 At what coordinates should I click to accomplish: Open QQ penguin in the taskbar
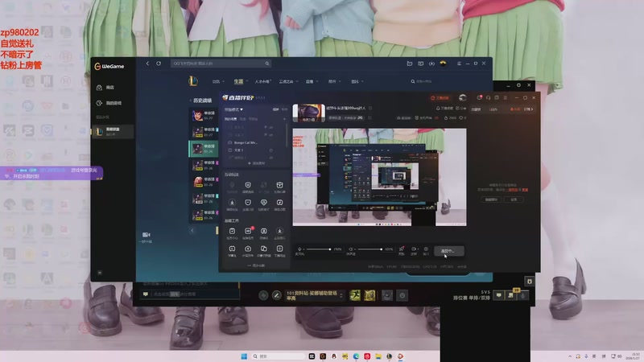(x=334, y=356)
